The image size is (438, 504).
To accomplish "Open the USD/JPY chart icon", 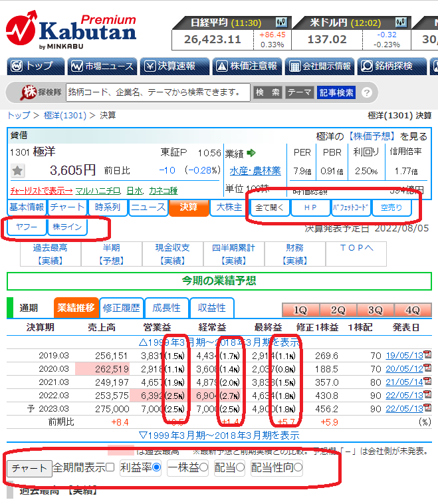I will click(401, 22).
